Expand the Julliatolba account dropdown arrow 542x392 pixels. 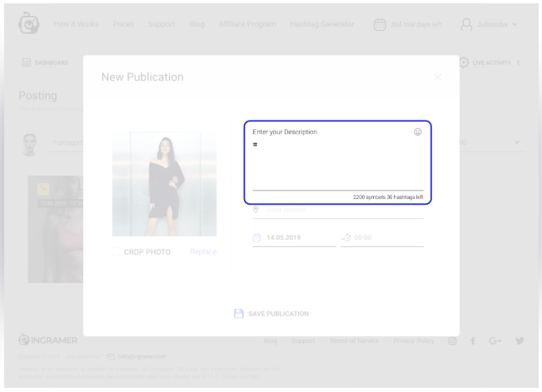point(515,24)
